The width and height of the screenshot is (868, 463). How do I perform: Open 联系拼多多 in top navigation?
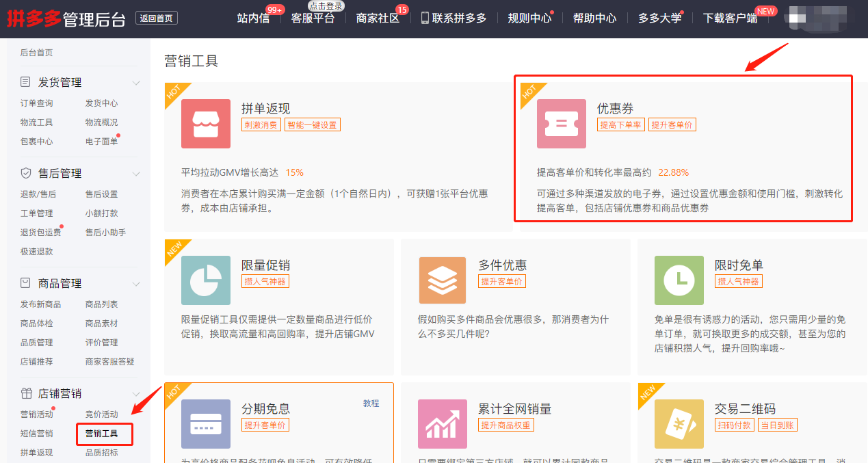459,18
